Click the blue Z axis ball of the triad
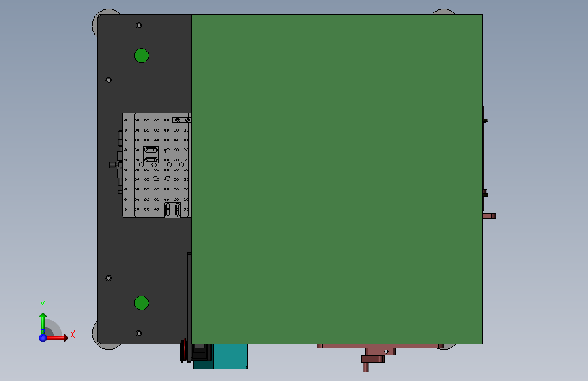Image resolution: width=588 pixels, height=381 pixels. (x=43, y=338)
